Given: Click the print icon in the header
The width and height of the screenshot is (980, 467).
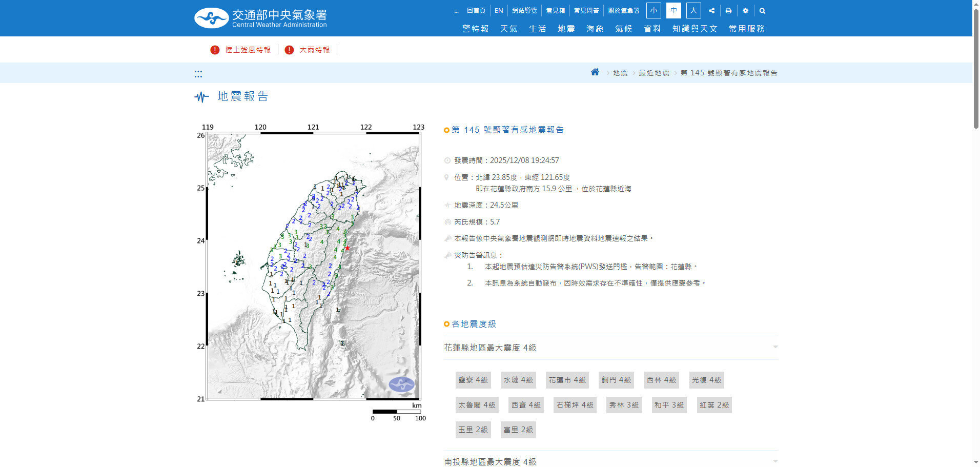Looking at the screenshot, I should [728, 10].
